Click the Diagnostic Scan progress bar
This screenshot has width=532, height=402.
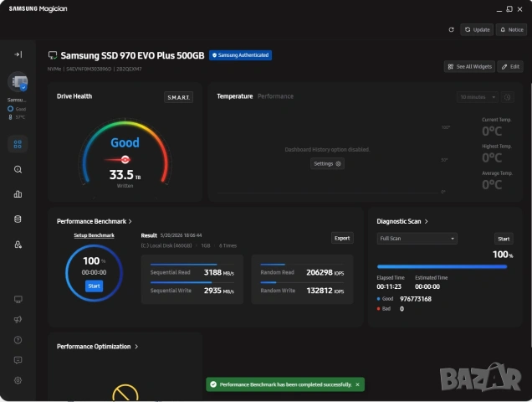pos(442,267)
